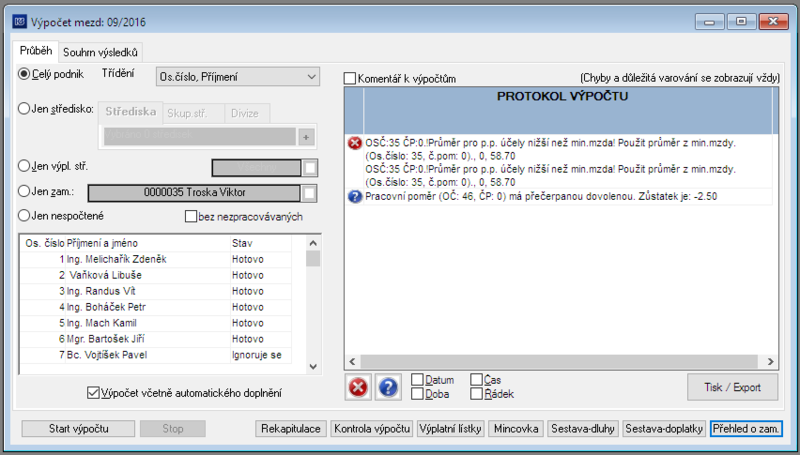Click the Všechny výplatní středisko field

pyautogui.click(x=256, y=167)
